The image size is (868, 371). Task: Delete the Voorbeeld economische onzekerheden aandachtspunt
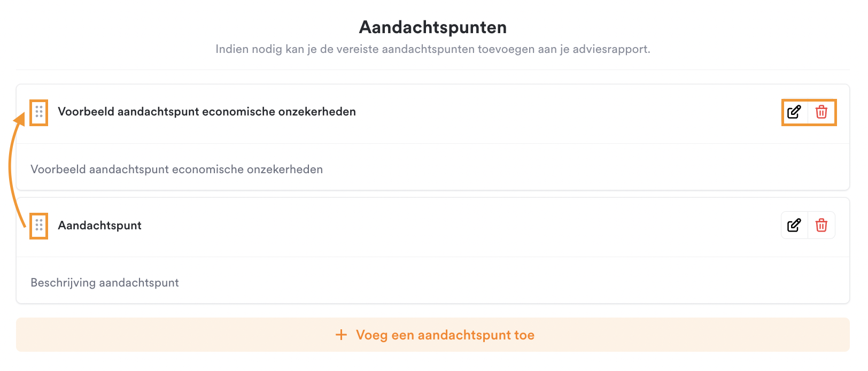click(821, 112)
